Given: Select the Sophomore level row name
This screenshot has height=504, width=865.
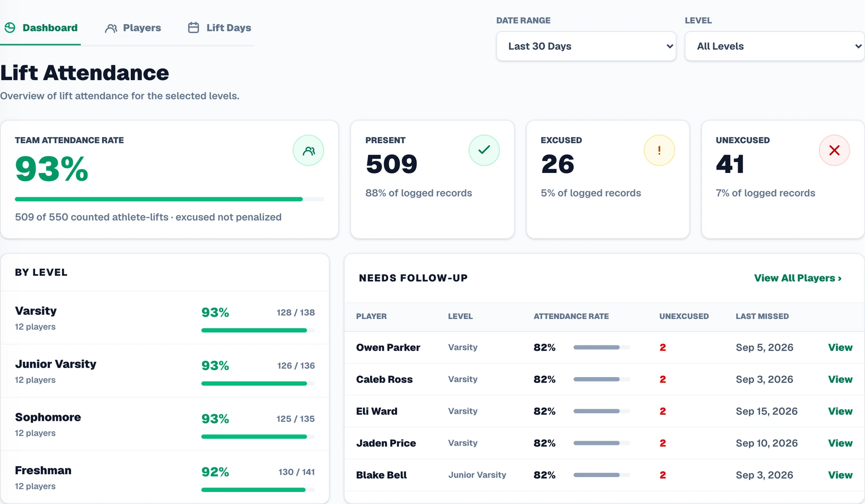Looking at the screenshot, I should pos(48,417).
